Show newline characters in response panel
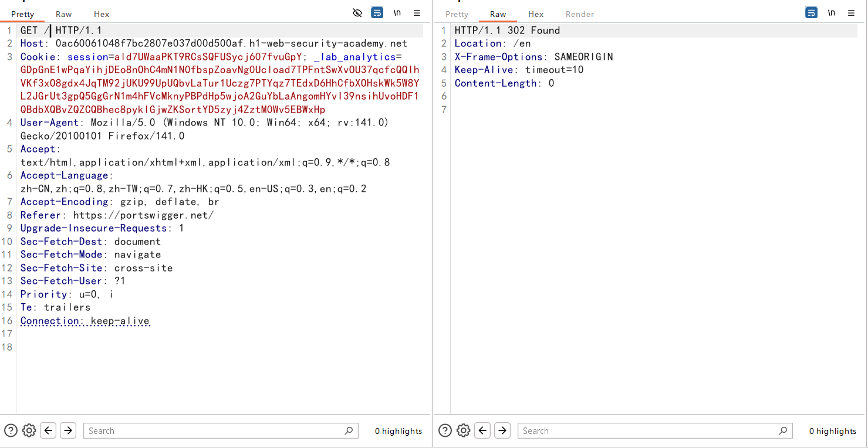868x448 pixels. click(832, 13)
